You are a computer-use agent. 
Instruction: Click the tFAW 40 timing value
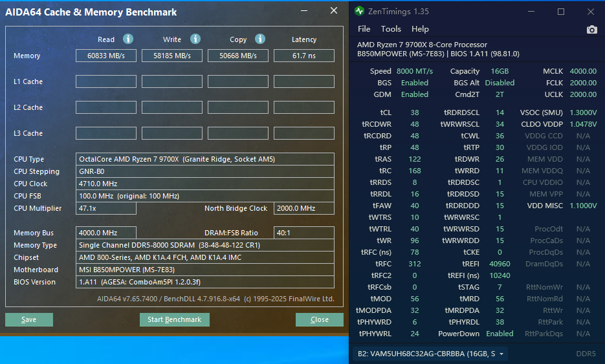tap(415, 206)
